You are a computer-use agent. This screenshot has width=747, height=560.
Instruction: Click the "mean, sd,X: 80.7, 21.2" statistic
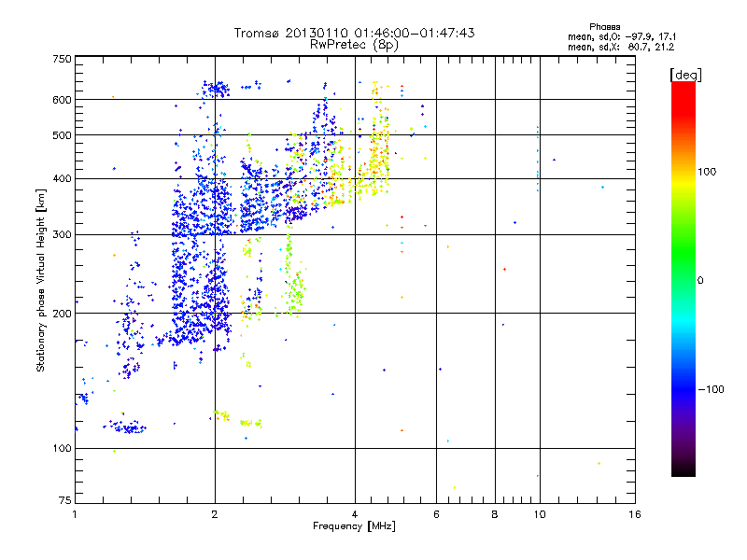coord(621,47)
